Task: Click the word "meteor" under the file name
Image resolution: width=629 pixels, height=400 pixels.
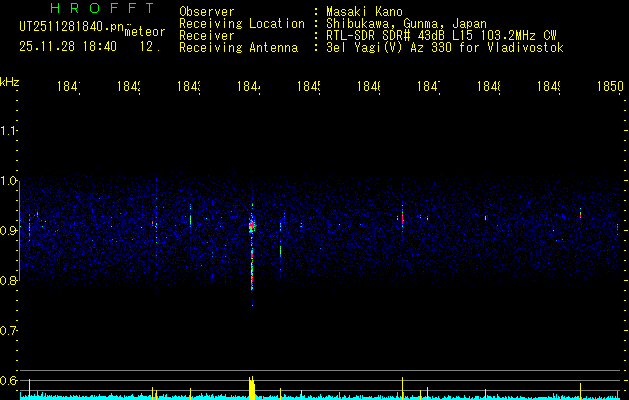Action: 145,32
